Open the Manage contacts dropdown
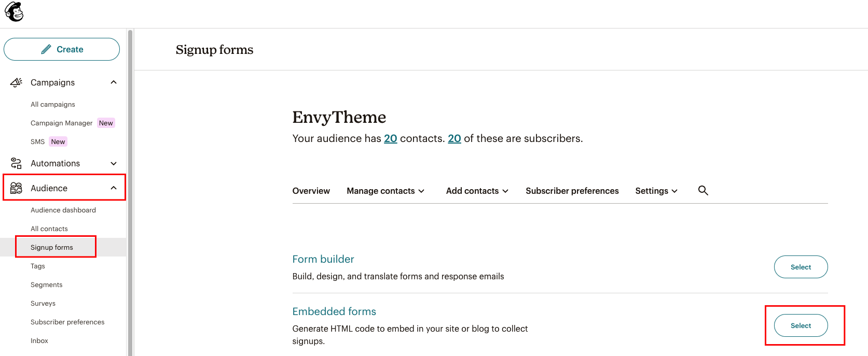Image resolution: width=868 pixels, height=356 pixels. click(x=385, y=191)
